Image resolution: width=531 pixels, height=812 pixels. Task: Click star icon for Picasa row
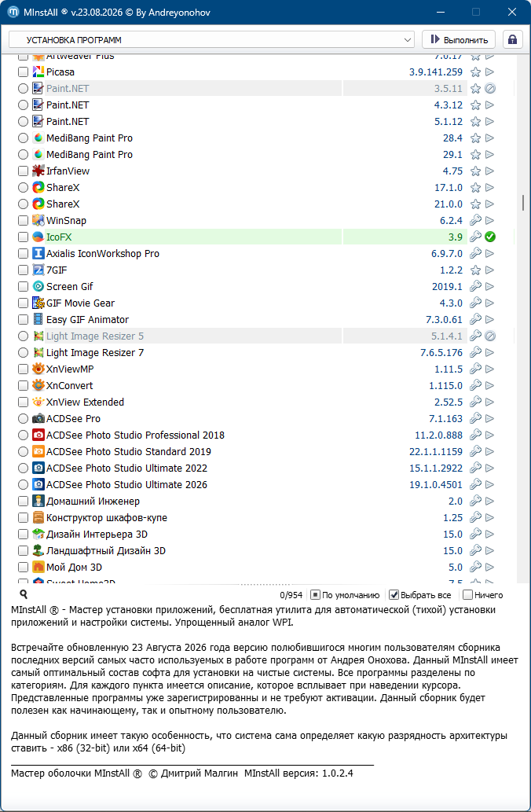click(x=475, y=72)
